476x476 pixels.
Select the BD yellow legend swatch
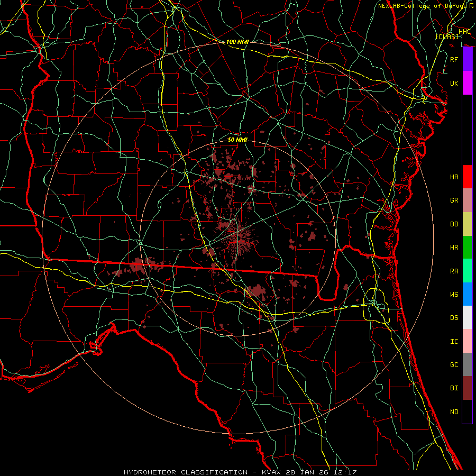[467, 224]
